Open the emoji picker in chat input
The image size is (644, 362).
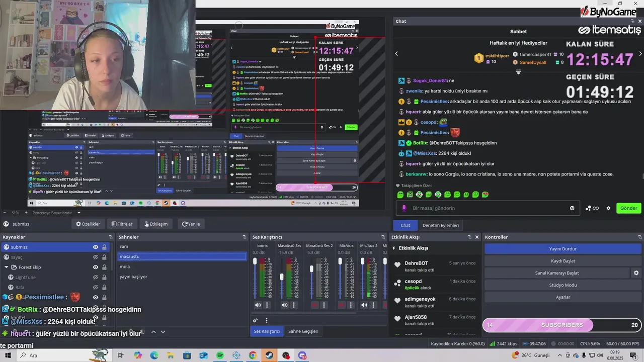[572, 208]
